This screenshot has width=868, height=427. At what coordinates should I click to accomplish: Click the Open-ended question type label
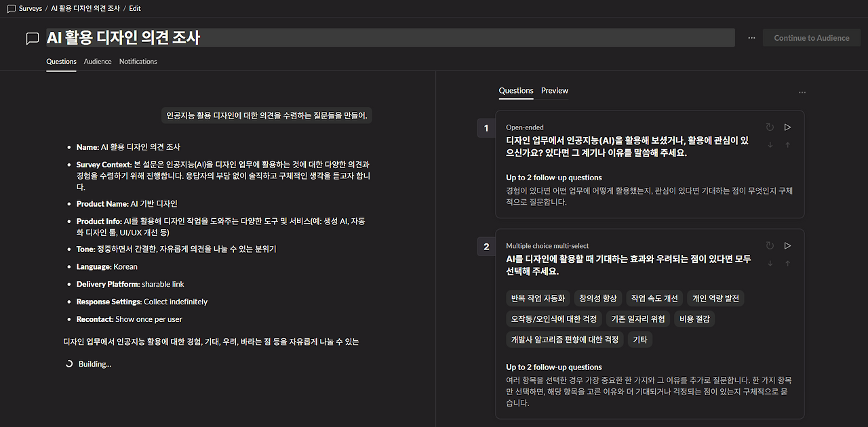pyautogui.click(x=525, y=127)
